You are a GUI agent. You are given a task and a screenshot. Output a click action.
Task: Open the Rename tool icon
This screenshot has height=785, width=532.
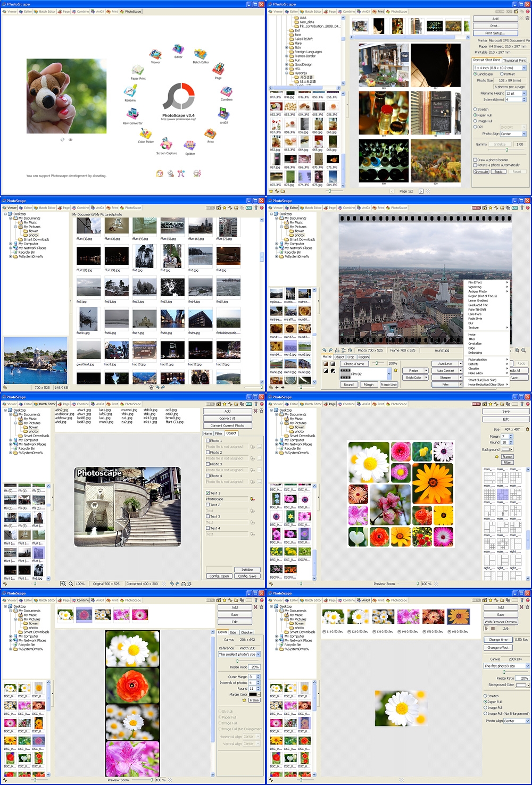(x=130, y=91)
